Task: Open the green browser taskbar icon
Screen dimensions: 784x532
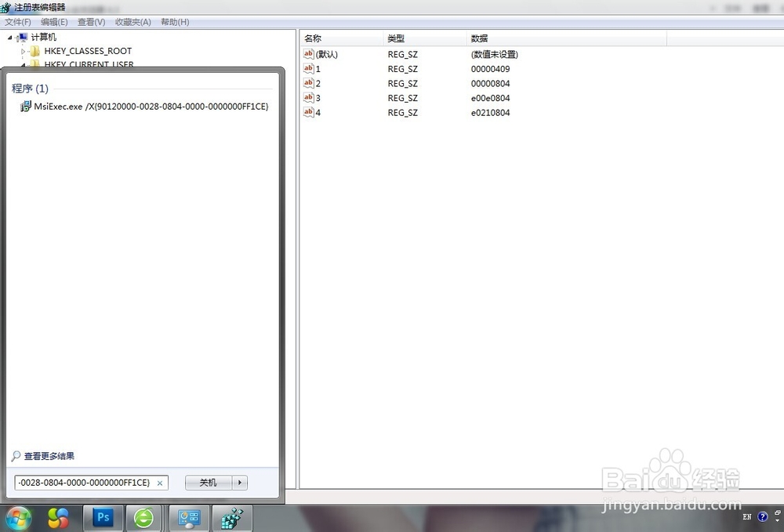Action: pyautogui.click(x=143, y=518)
